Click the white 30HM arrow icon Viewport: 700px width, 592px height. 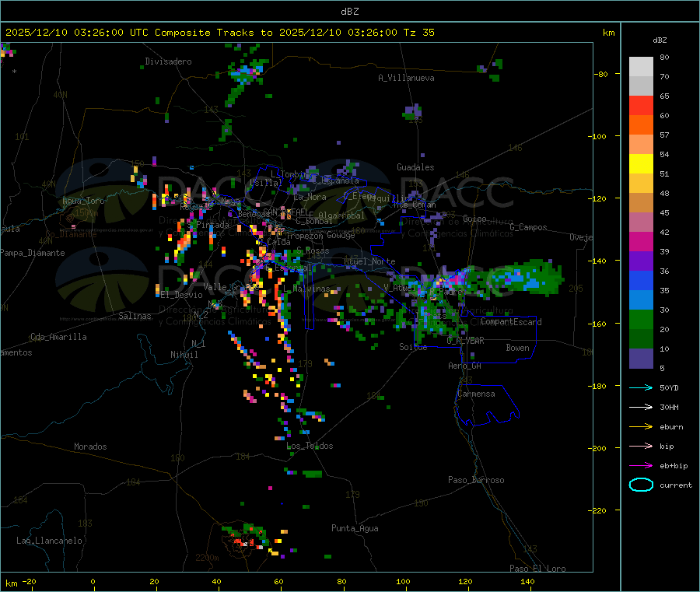(x=641, y=407)
